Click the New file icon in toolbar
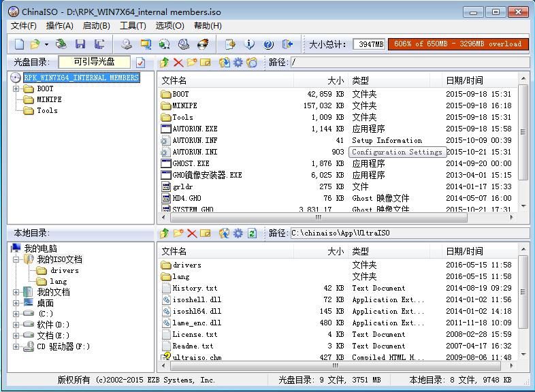This screenshot has height=392, width=535. coord(19,44)
